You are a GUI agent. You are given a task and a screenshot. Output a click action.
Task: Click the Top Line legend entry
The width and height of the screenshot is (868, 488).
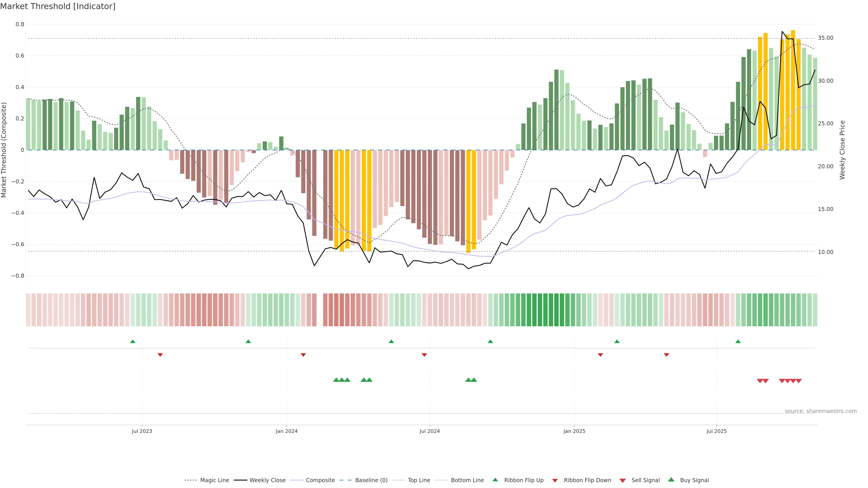point(419,480)
